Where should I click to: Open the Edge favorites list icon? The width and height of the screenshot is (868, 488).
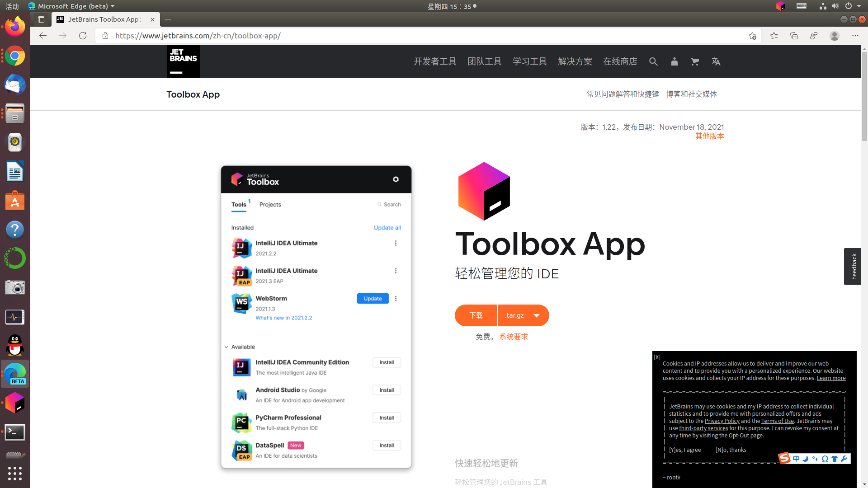click(x=774, y=36)
